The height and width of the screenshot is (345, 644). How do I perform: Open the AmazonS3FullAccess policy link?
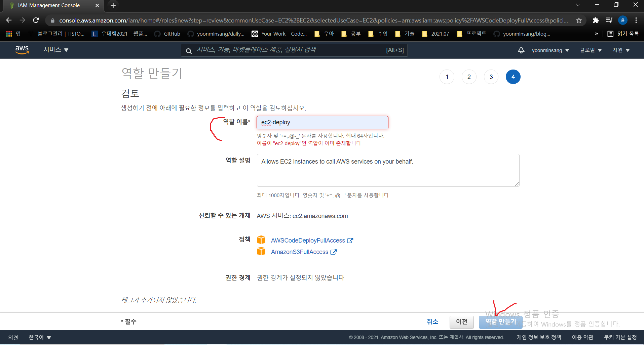[300, 252]
